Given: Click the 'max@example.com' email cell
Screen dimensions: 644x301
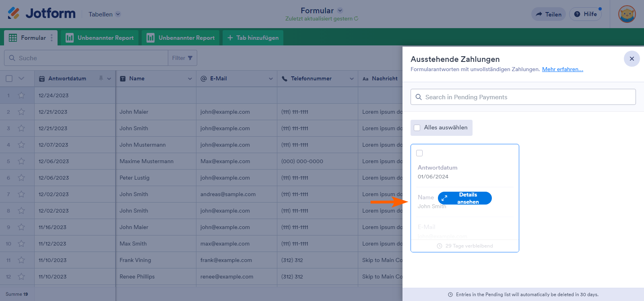Looking at the screenshot, I should tap(237, 244).
